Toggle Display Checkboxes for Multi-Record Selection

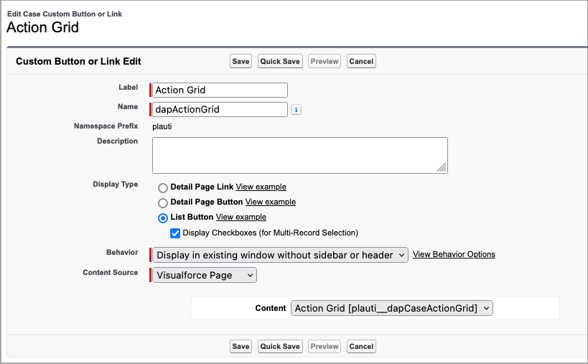point(174,233)
